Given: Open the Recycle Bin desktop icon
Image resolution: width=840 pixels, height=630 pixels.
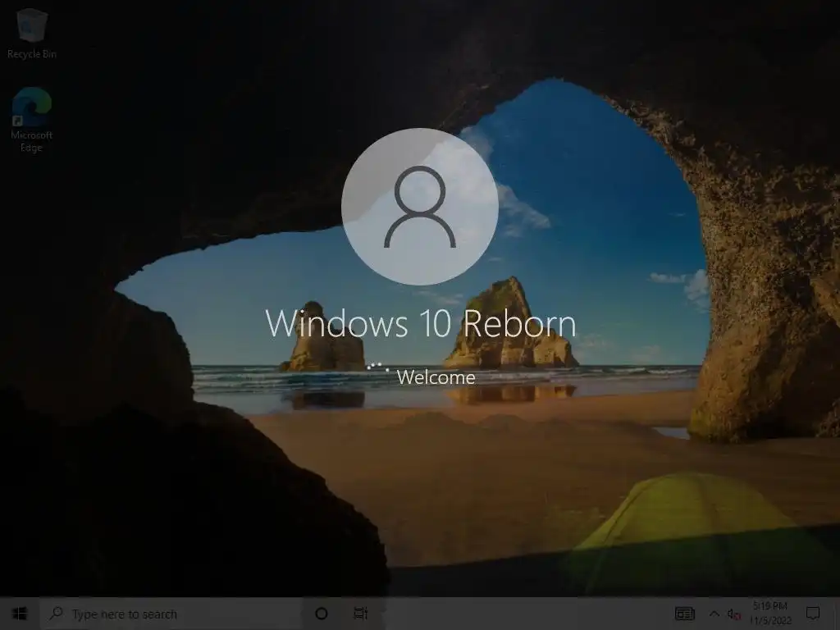Looking at the screenshot, I should [x=32, y=33].
